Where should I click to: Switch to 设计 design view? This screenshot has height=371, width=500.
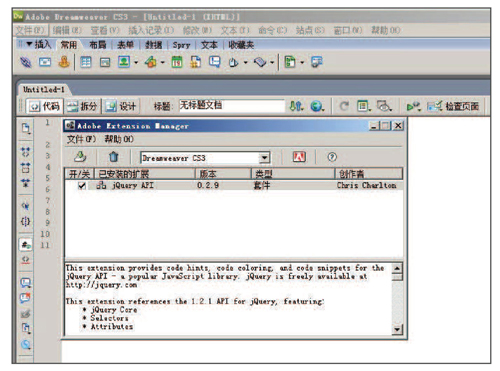tap(121, 106)
